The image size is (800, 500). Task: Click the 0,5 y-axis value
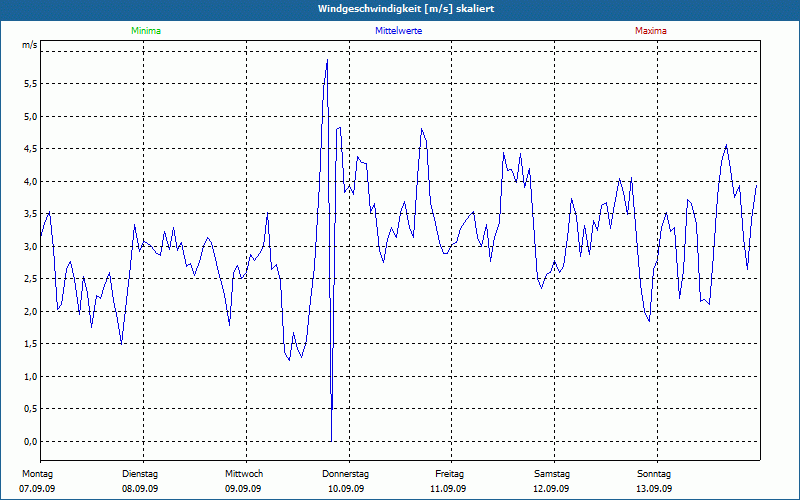pos(31,409)
